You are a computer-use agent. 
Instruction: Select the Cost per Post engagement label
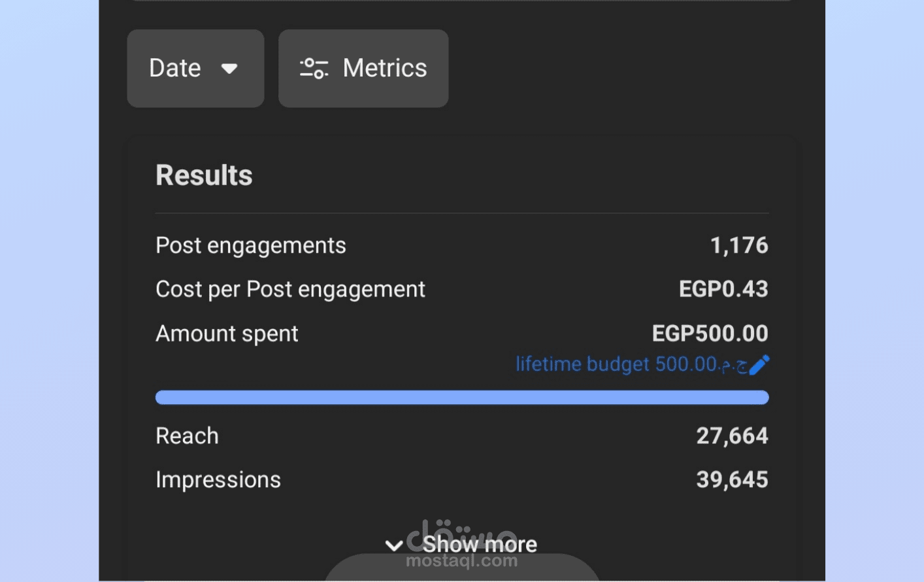pos(290,289)
